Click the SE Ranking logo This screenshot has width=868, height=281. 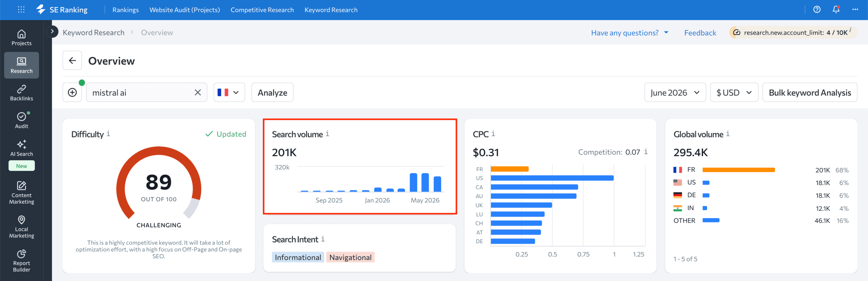62,9
